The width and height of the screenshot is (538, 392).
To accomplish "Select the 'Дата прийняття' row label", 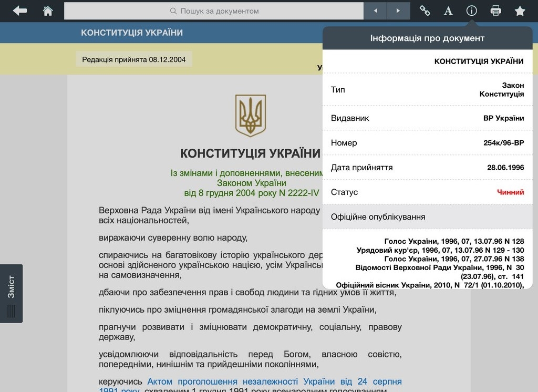I will (361, 168).
